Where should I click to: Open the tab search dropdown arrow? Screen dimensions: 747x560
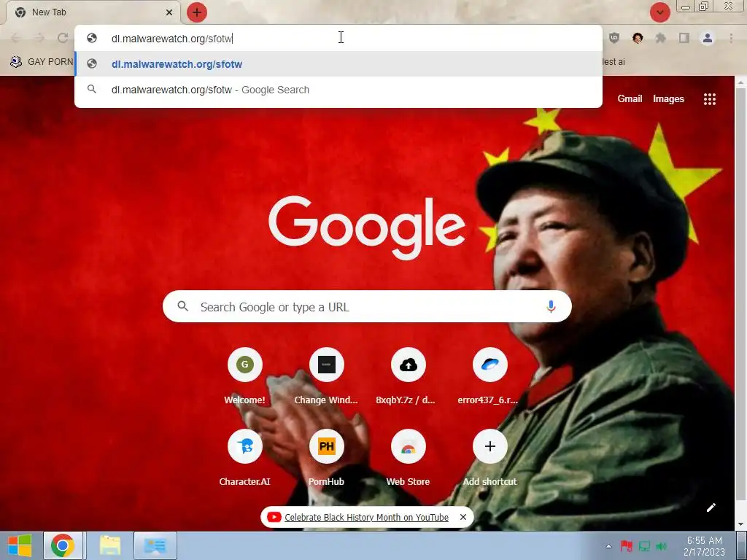tap(659, 12)
